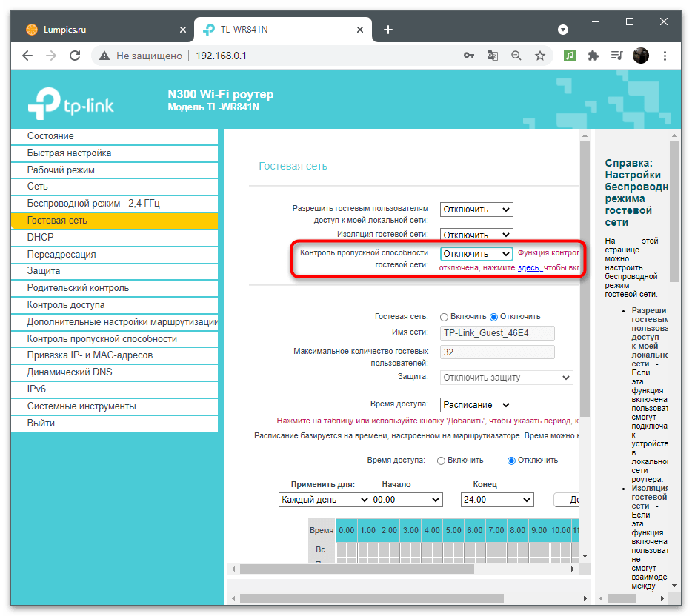Open the green music extension icon

tap(570, 56)
